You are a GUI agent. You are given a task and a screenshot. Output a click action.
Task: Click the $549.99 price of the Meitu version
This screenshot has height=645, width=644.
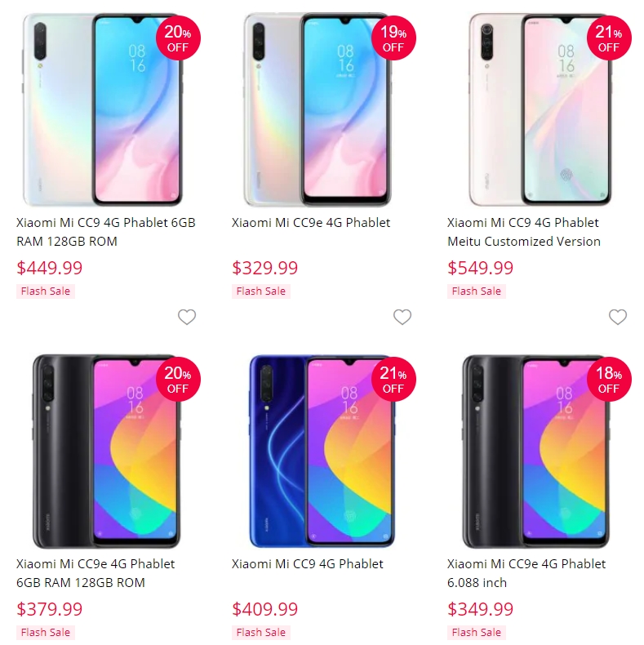pyautogui.click(x=480, y=268)
